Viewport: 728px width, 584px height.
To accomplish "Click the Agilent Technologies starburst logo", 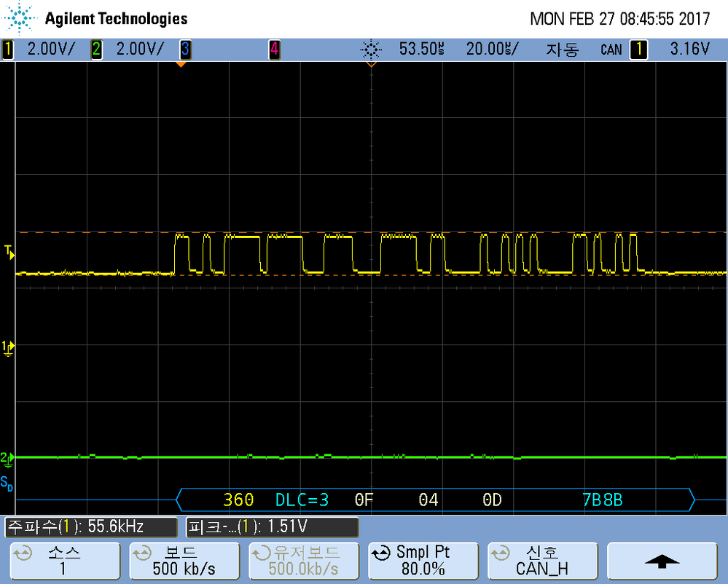I will click(20, 18).
